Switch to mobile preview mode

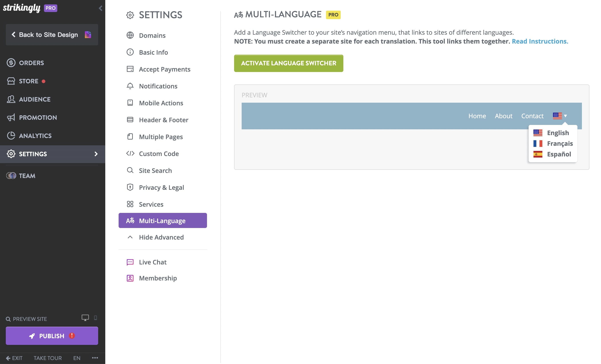[95, 318]
